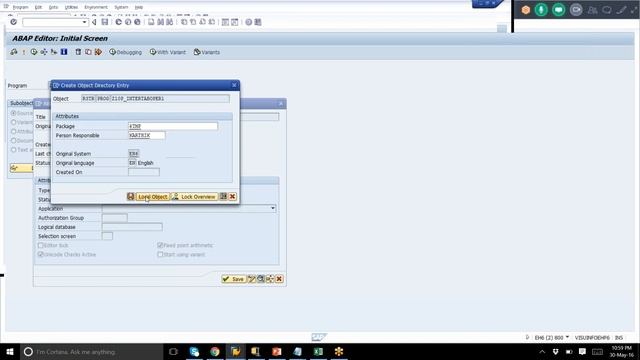Click the check/pencil icon next to Save
Image resolution: width=640 pixels, height=360 pixels.
tap(251, 279)
